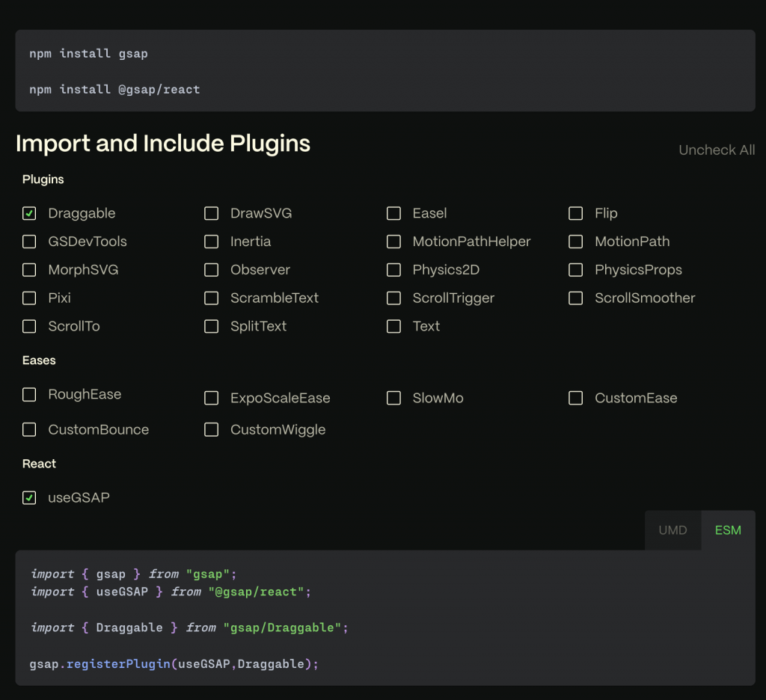Uncheck the useGSAP React checkbox
766x700 pixels.
tap(29, 498)
